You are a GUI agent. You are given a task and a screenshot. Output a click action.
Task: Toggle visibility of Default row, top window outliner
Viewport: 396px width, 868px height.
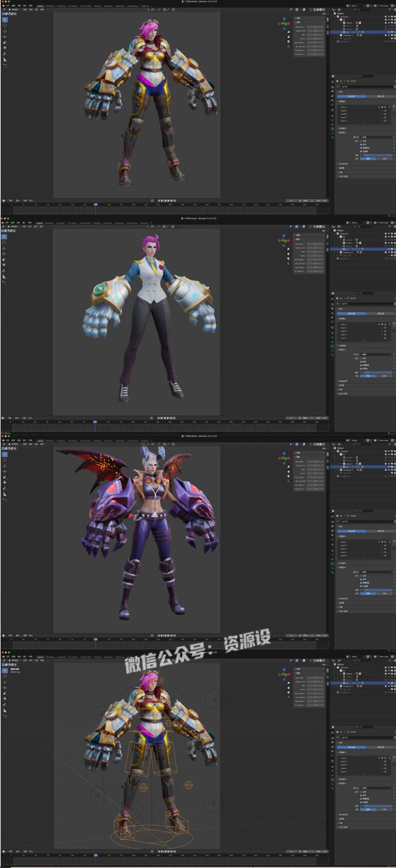pyautogui.click(x=389, y=23)
